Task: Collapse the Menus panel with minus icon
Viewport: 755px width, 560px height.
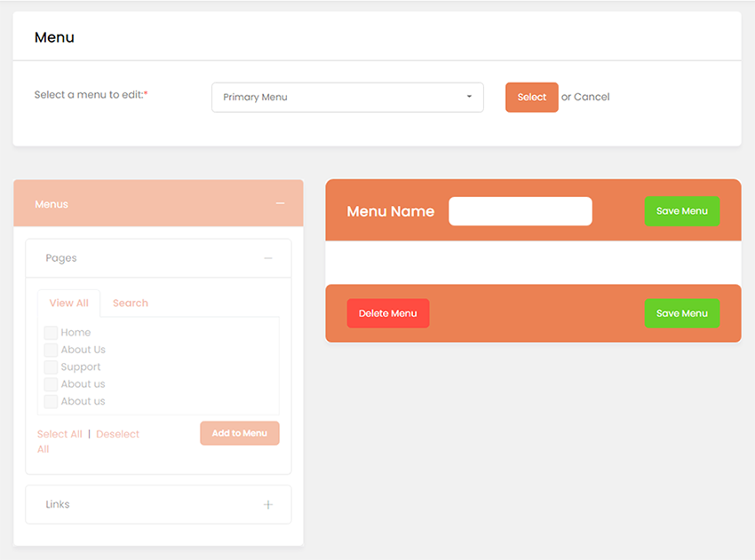Action: [280, 204]
